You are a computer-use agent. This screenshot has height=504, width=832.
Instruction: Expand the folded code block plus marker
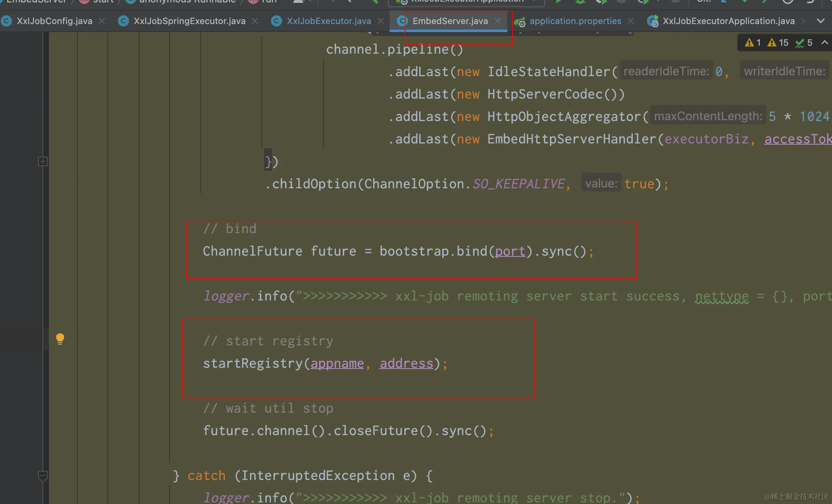pyautogui.click(x=43, y=161)
